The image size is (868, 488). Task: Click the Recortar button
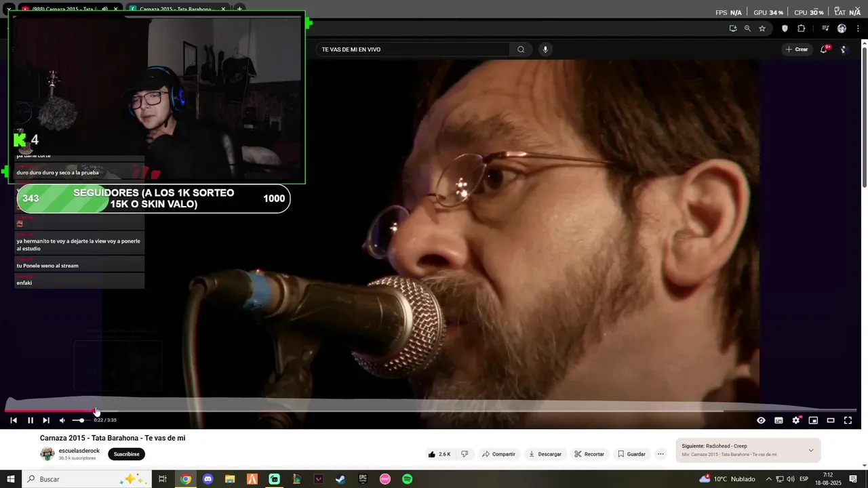click(x=589, y=454)
